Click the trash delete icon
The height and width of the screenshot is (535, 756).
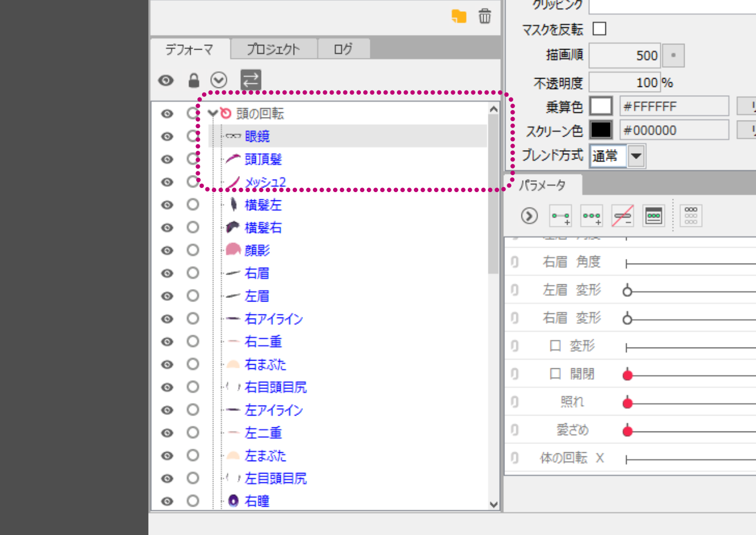(485, 16)
